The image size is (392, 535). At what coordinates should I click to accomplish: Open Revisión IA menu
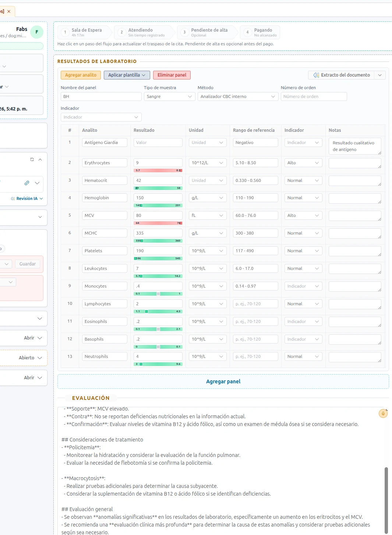(27, 198)
